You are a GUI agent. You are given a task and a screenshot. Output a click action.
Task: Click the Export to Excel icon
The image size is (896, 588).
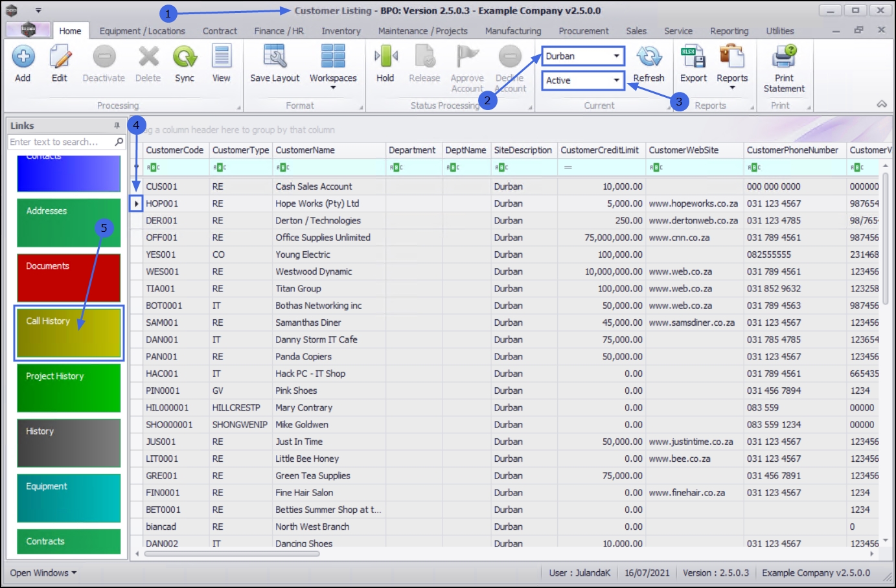693,57
